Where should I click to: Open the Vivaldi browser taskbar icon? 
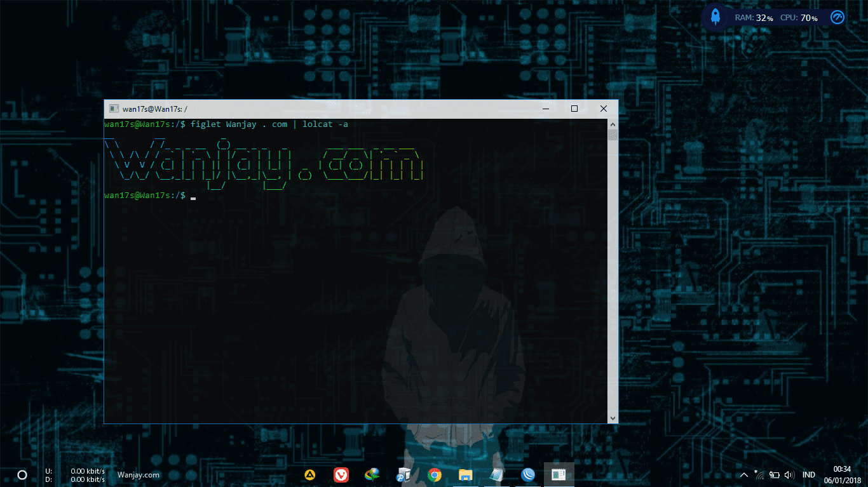(341, 474)
